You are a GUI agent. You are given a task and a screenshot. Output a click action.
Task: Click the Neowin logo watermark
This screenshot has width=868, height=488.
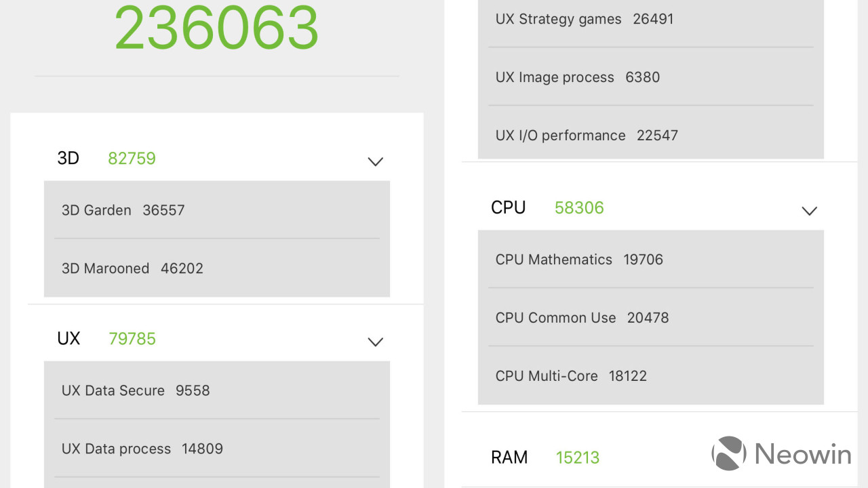click(781, 454)
